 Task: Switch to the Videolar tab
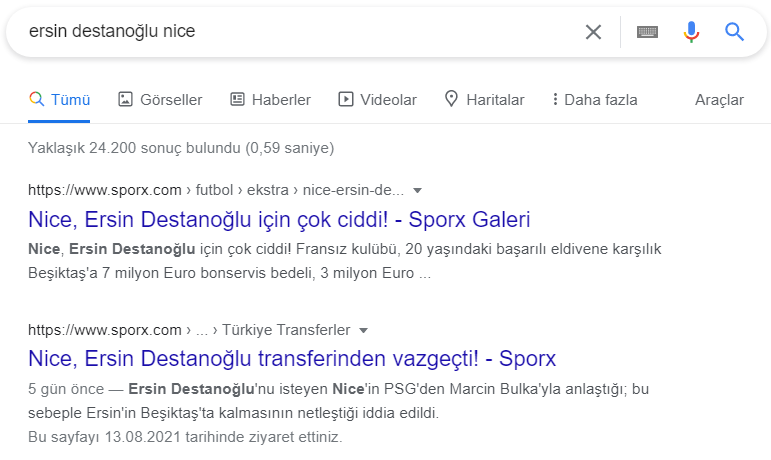[x=388, y=99]
